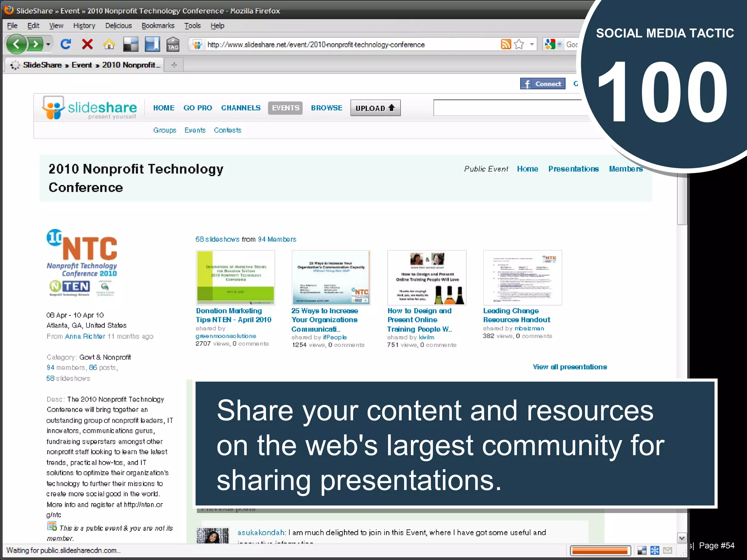Click View all presentations link
The height and width of the screenshot is (560, 747).
pyautogui.click(x=570, y=367)
